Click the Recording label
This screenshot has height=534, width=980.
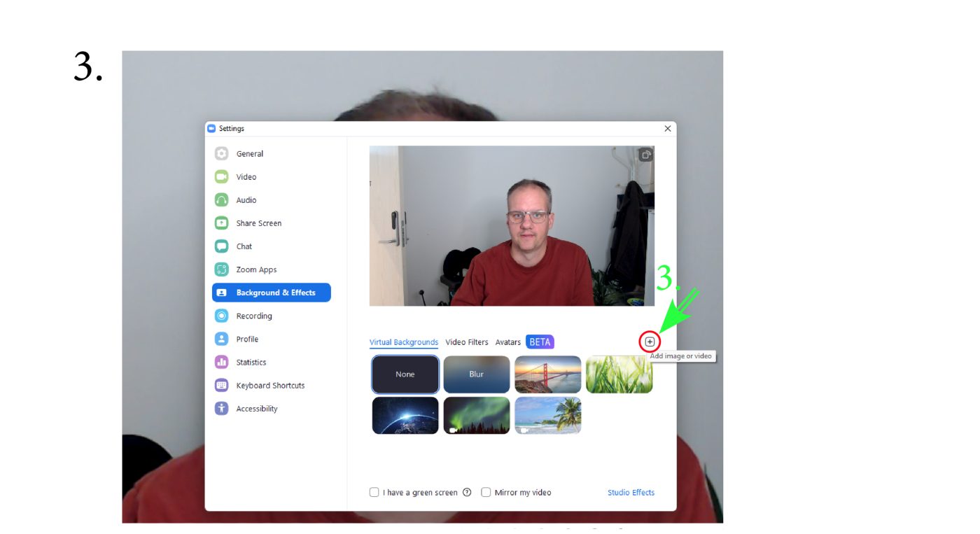coord(254,316)
